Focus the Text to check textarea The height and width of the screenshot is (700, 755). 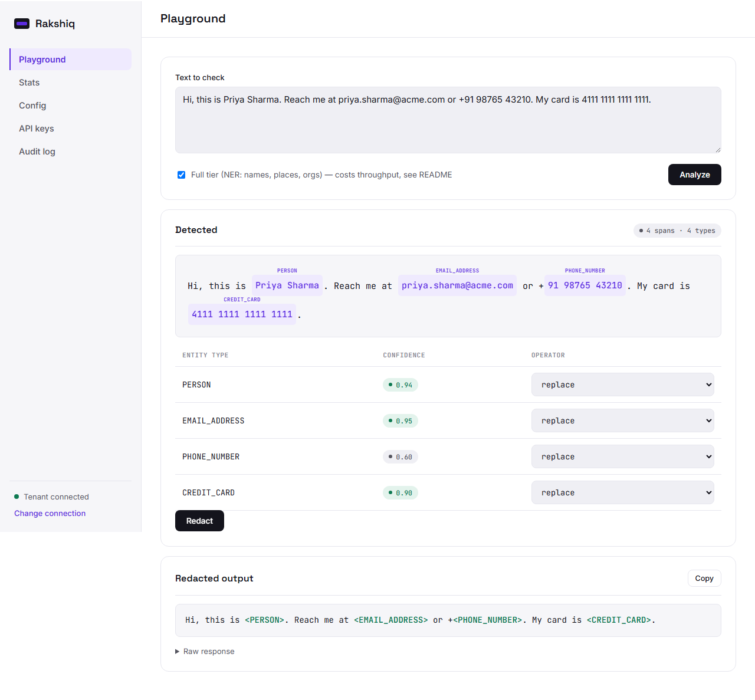(x=448, y=120)
